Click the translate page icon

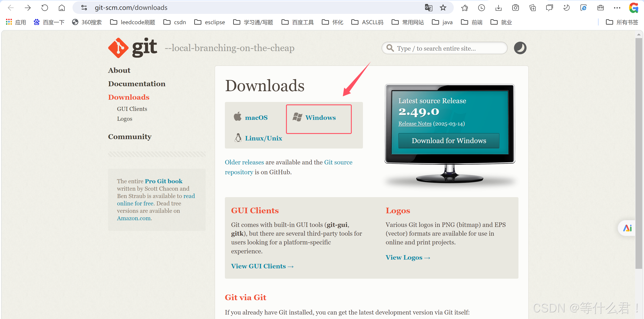(428, 8)
